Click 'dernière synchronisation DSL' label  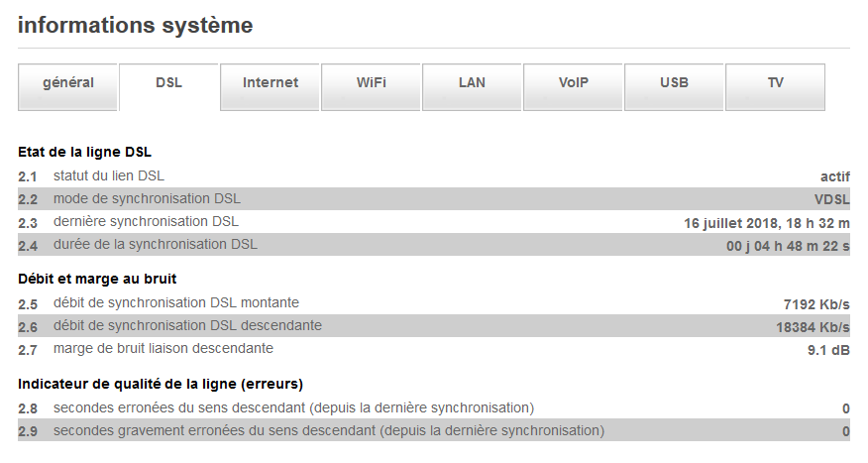click(146, 221)
